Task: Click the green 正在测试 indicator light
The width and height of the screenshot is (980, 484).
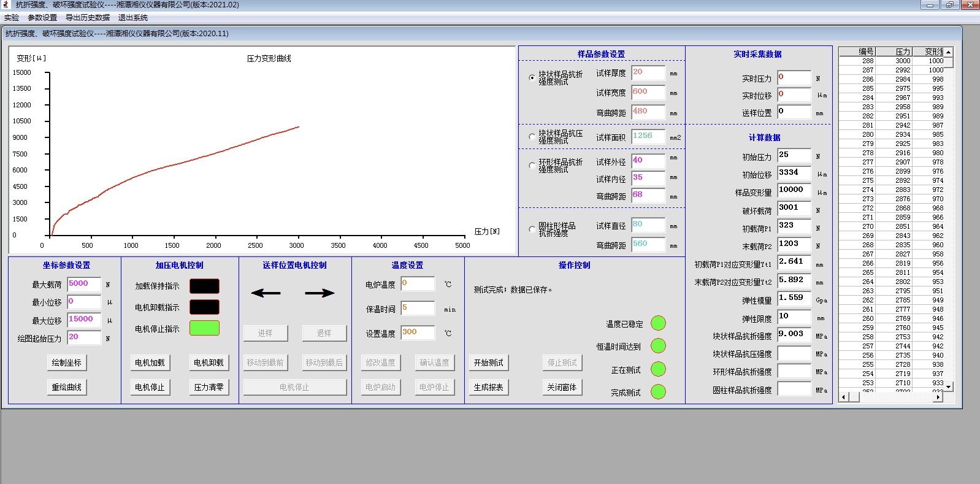Action: [658, 369]
